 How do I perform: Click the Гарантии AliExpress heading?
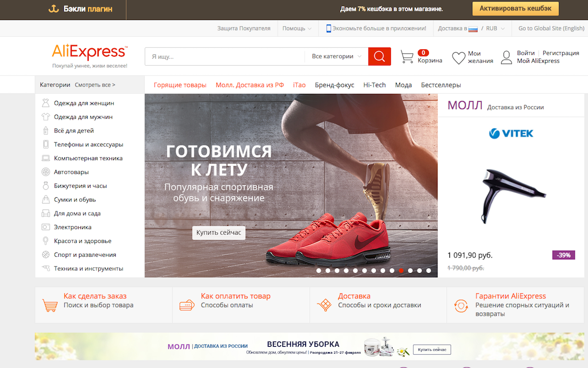pos(511,296)
